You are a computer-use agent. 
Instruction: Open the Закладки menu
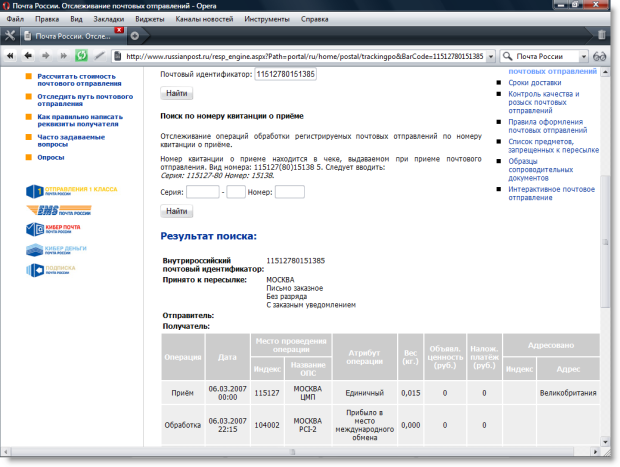pyautogui.click(x=109, y=19)
